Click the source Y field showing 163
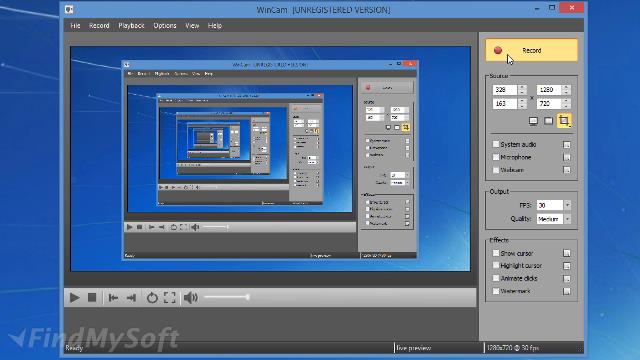The height and width of the screenshot is (360, 640). (x=505, y=104)
